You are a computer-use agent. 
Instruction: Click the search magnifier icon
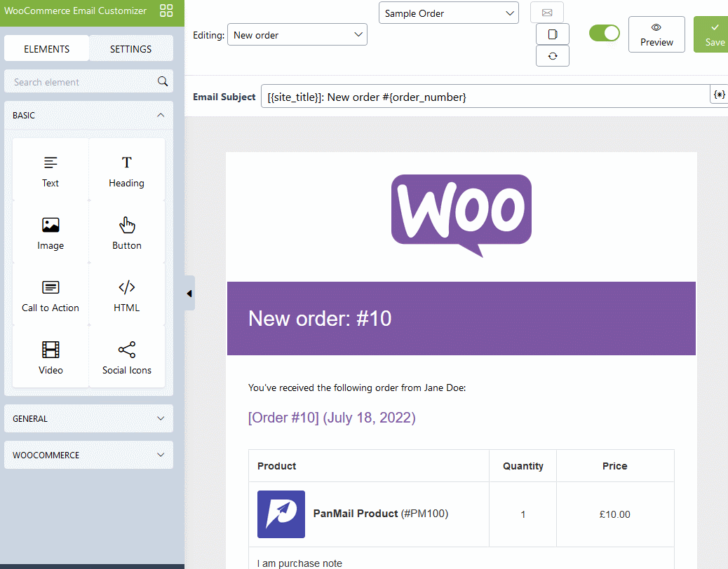point(163,81)
